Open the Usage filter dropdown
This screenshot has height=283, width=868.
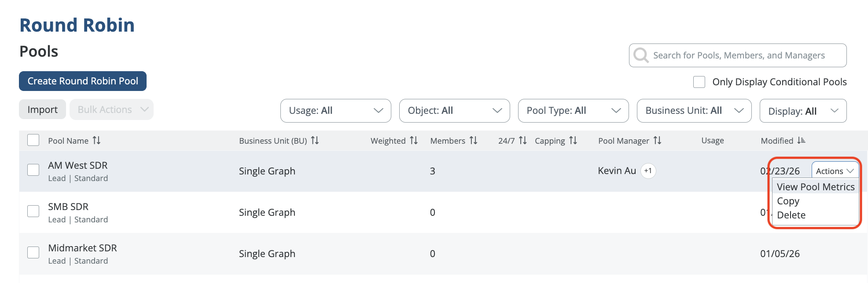tap(335, 111)
